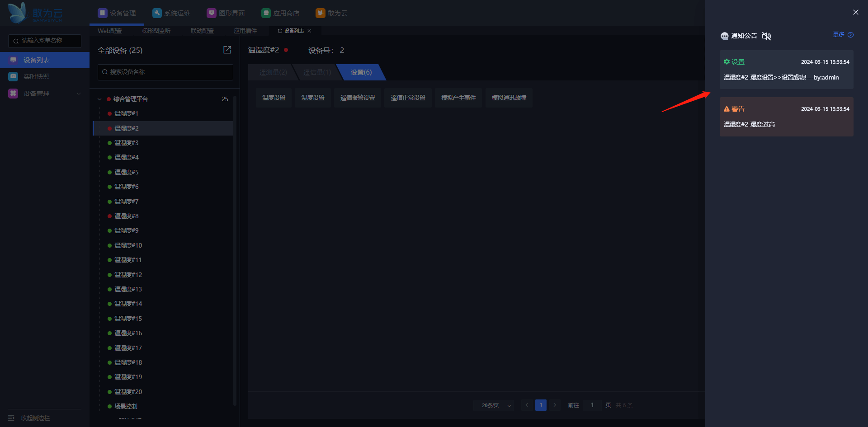Expand the 设备管理 sidebar menu chevron
The width and height of the screenshot is (868, 427).
click(79, 94)
